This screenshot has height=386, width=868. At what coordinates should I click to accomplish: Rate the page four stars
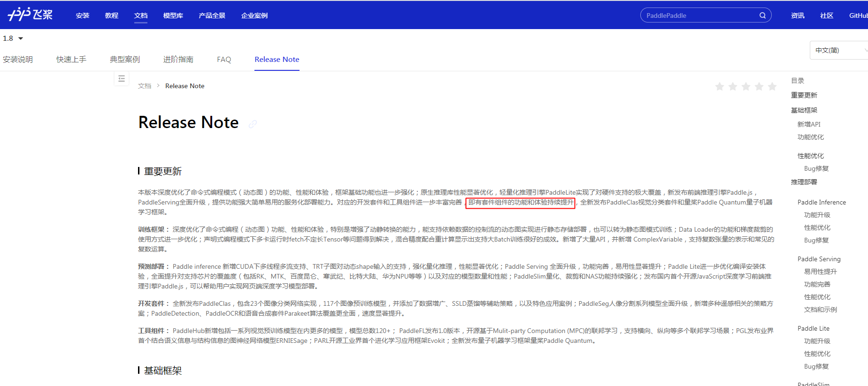(759, 86)
